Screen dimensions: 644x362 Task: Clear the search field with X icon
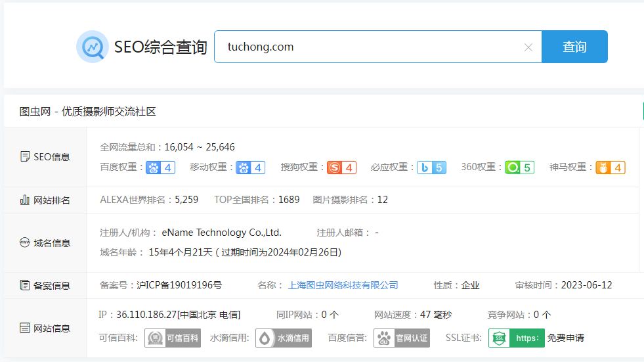click(528, 47)
